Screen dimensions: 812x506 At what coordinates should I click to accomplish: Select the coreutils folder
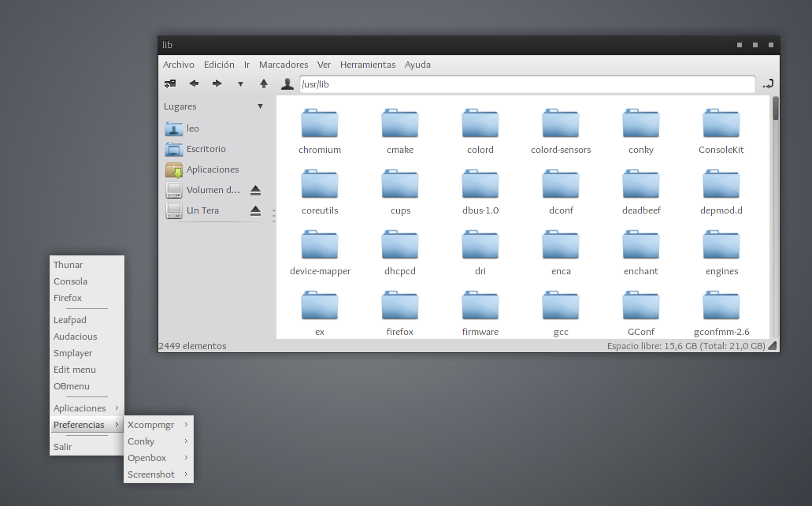[320, 192]
